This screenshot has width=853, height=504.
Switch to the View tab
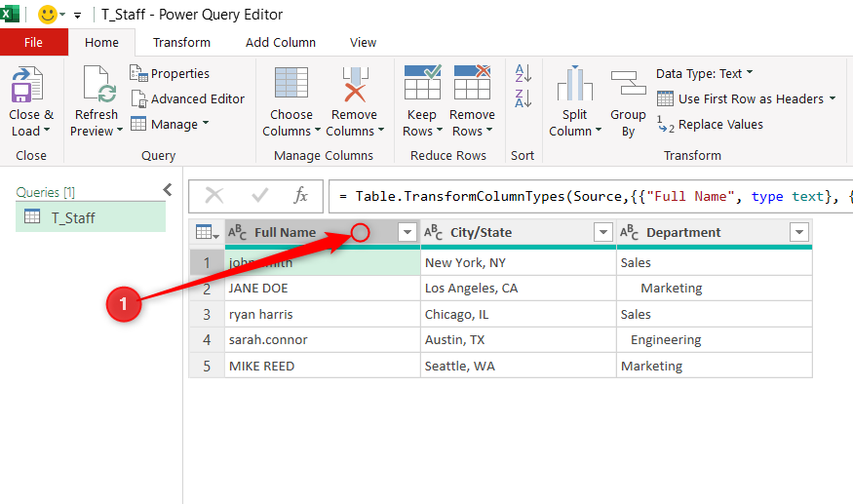coord(363,43)
